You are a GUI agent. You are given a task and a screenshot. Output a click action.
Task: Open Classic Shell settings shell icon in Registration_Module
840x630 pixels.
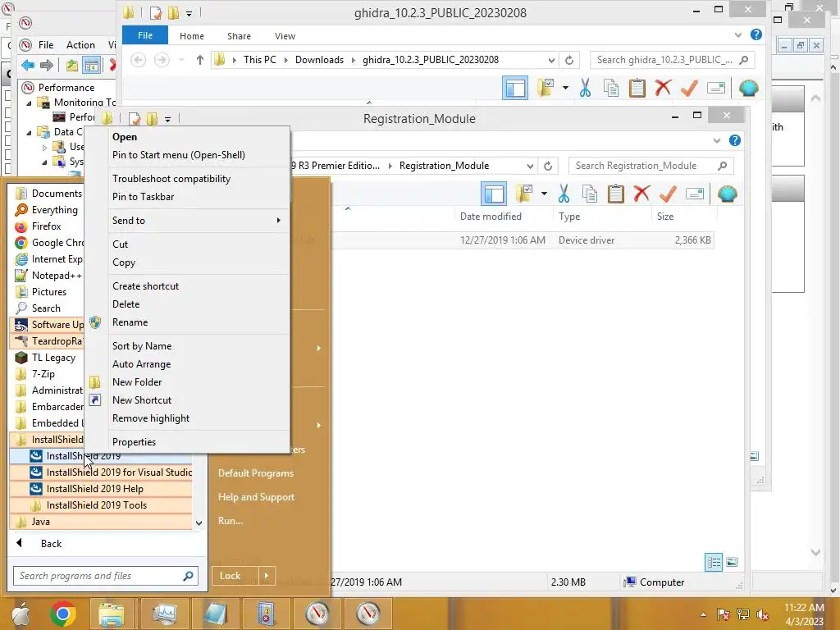(x=728, y=194)
